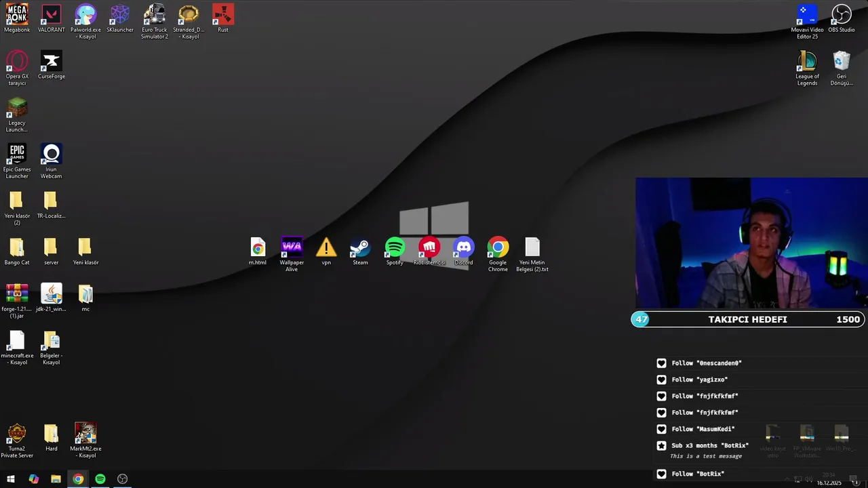Select the MarkMt2.exe shortcut icon
868x488 pixels.
tap(85, 441)
